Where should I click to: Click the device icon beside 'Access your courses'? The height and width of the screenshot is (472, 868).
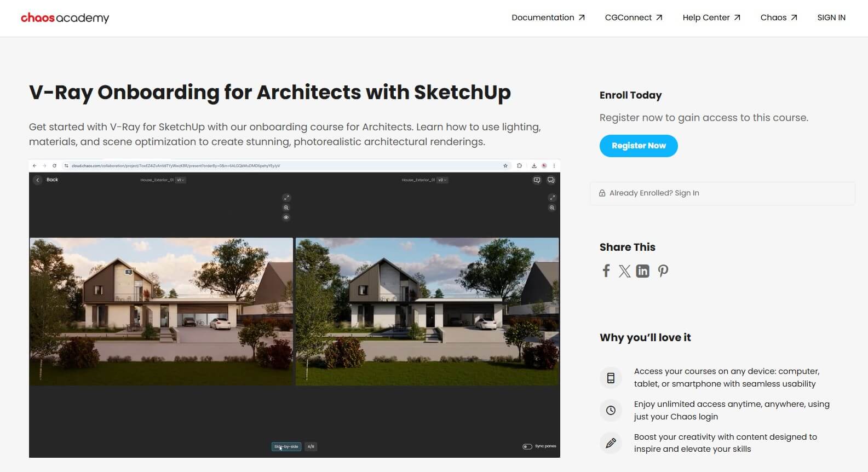tap(611, 378)
